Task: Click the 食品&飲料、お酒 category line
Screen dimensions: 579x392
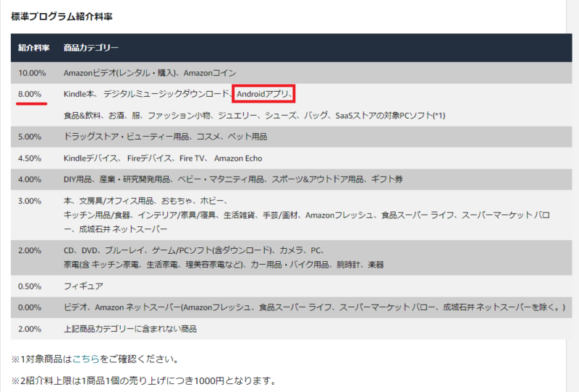Action: [255, 116]
